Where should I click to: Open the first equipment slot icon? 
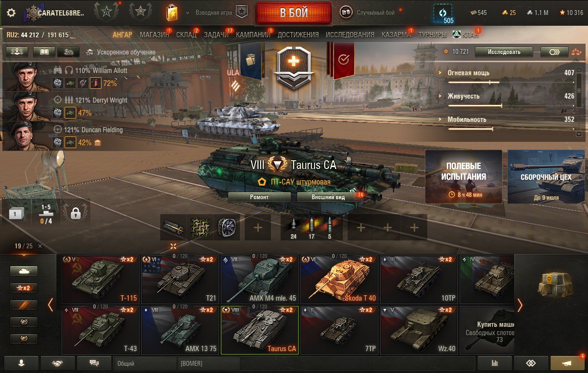(x=174, y=227)
